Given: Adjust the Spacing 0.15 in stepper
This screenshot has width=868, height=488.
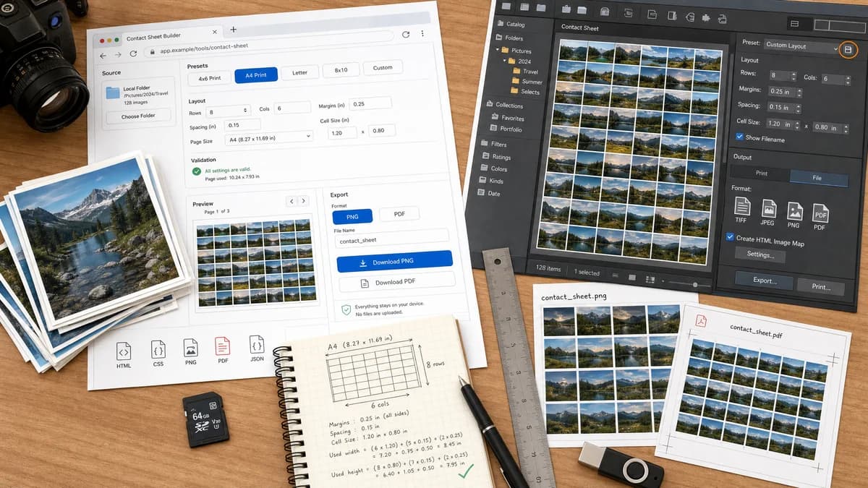Looking at the screenshot, I should click(800, 108).
